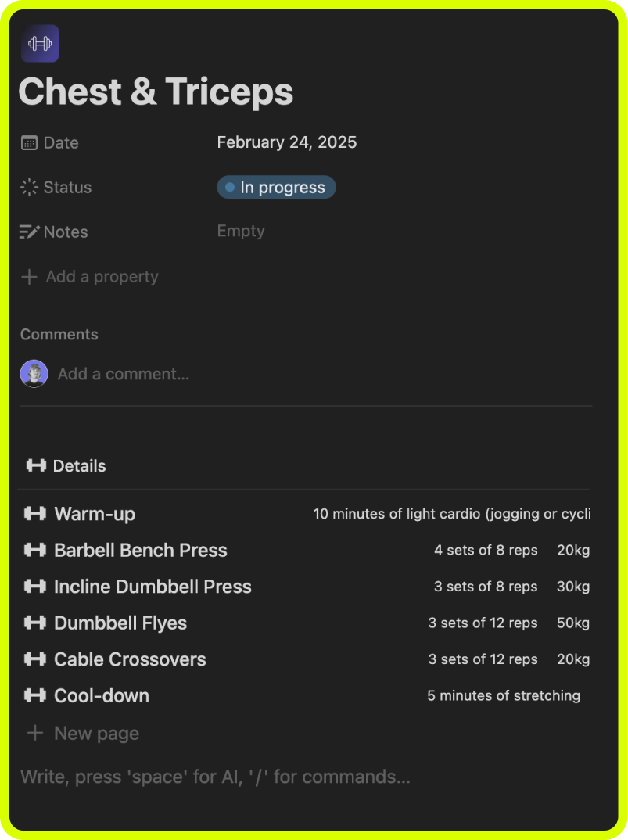The image size is (628, 840).
Task: Click the Empty Notes field
Action: [241, 232]
